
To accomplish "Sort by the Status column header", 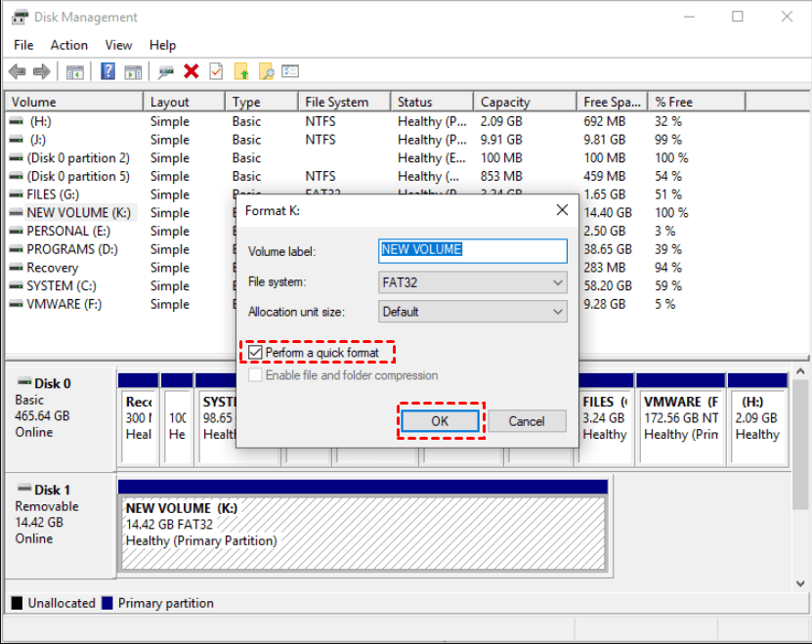I will [432, 102].
